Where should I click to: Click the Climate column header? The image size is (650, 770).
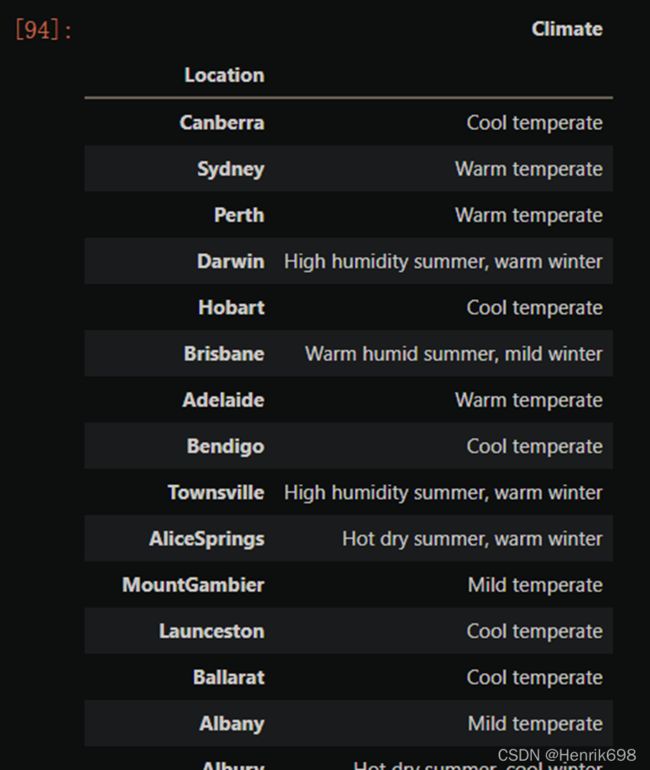[567, 29]
